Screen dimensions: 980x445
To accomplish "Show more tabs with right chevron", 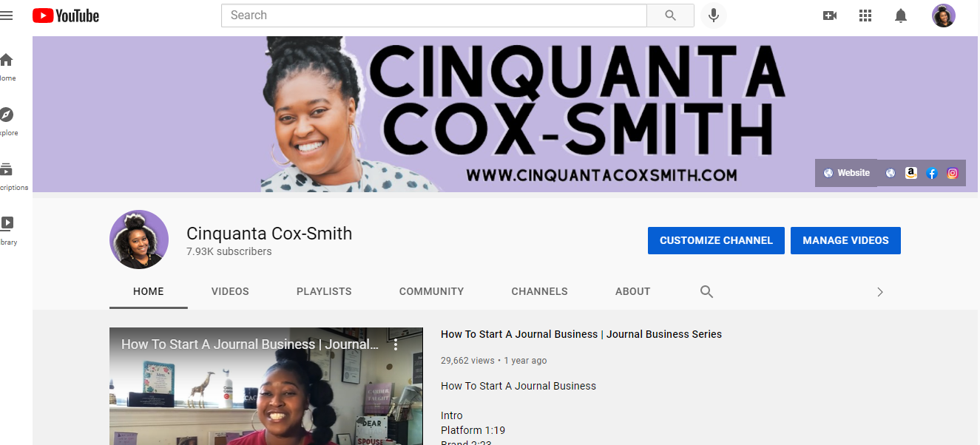I will [x=880, y=292].
